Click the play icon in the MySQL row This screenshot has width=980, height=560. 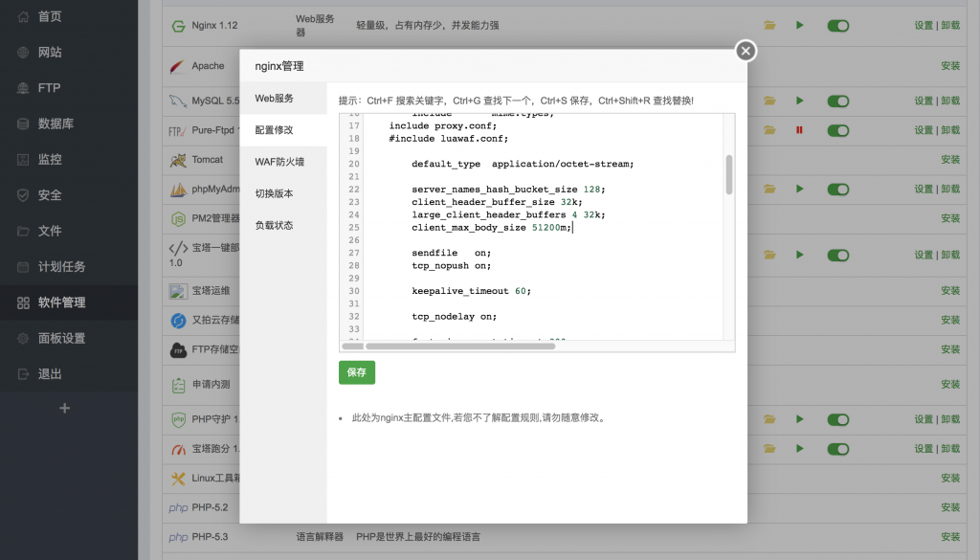pyautogui.click(x=799, y=101)
